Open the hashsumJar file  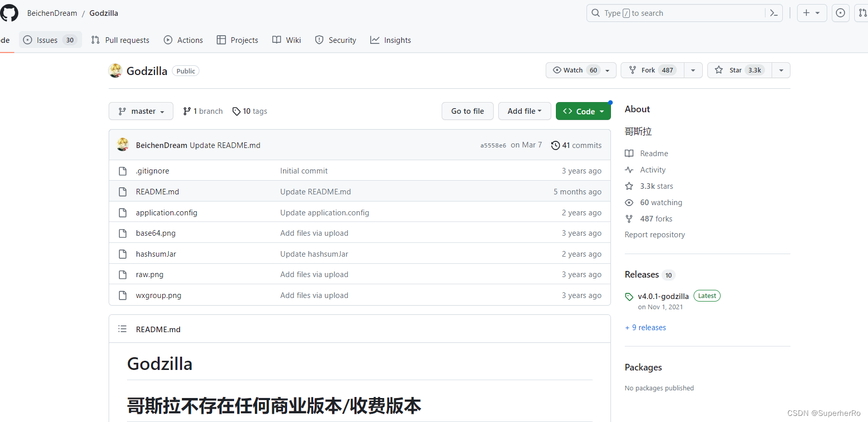coord(156,254)
